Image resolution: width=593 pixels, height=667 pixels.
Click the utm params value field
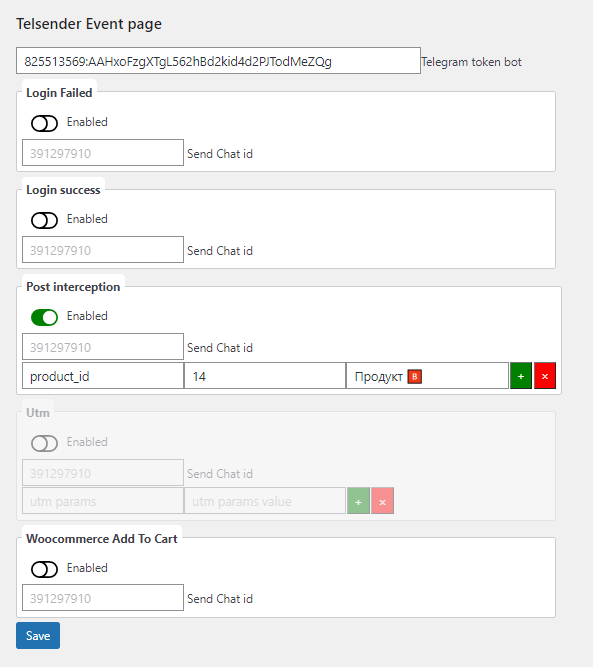pos(265,501)
